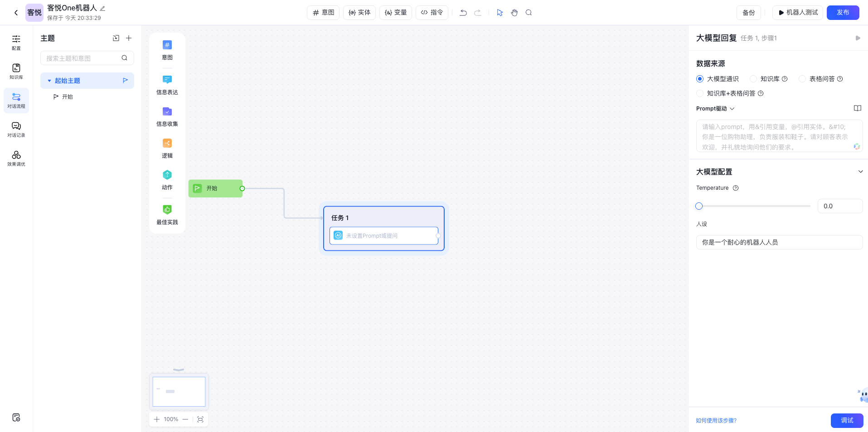
Task: Select 知识库 data source radio button
Action: coord(753,79)
